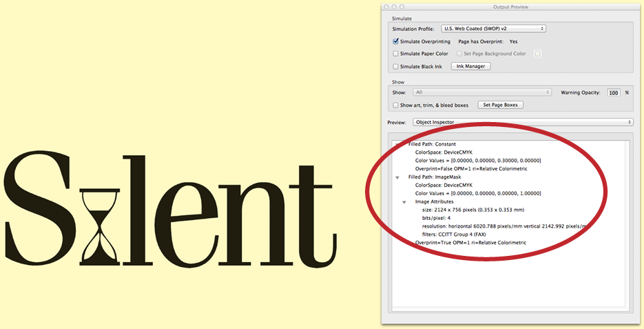Collapse the Image Attributes section
The image size is (644, 329).
(404, 202)
